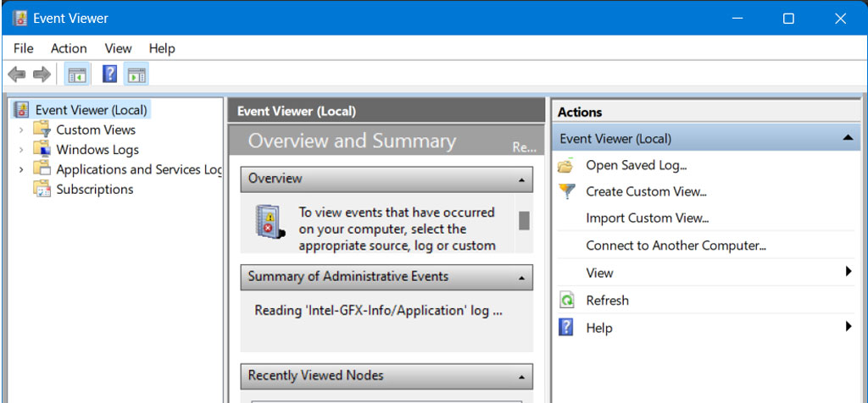
Task: Open the View menu in menu bar
Action: 118,48
